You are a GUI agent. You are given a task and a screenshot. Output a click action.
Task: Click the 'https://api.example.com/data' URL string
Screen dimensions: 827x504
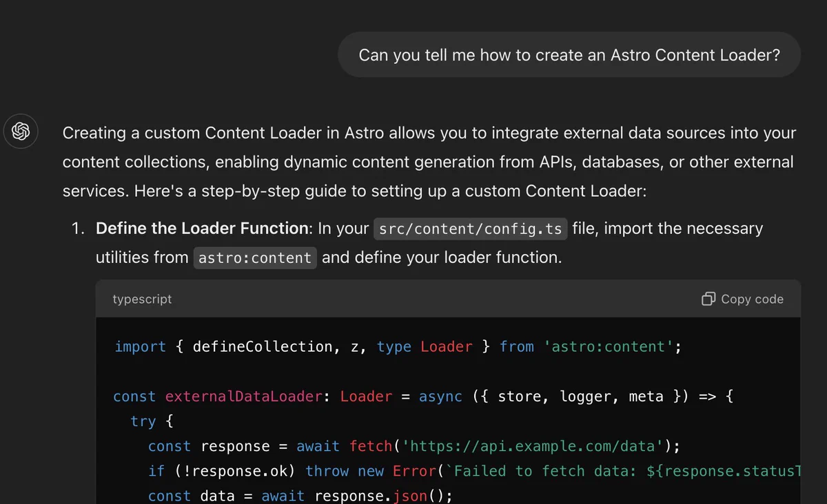coord(532,446)
